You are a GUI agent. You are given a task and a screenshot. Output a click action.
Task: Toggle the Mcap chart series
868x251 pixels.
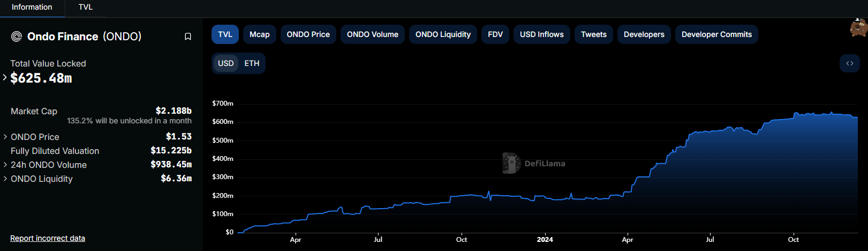click(x=260, y=34)
